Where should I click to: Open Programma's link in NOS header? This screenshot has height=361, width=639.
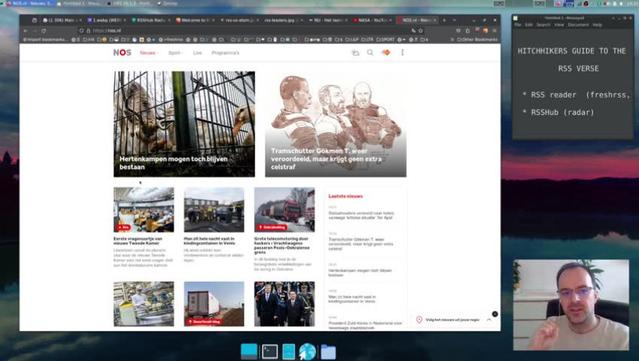(x=225, y=53)
